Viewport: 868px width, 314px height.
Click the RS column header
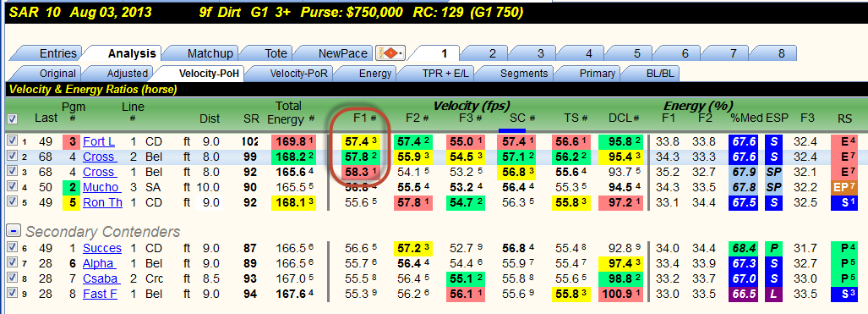(x=844, y=118)
